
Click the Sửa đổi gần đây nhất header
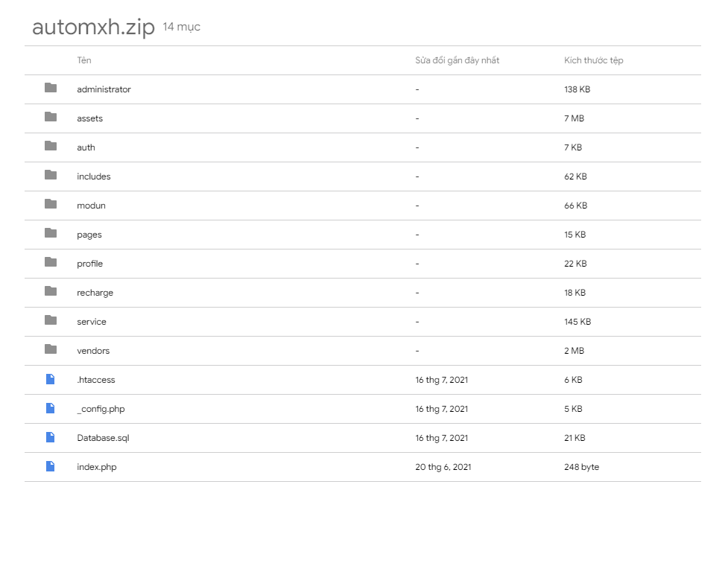tap(458, 60)
